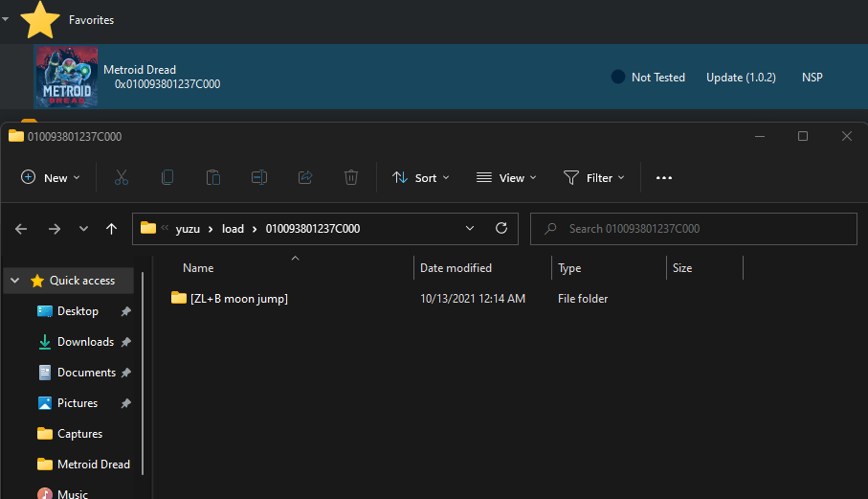
Task: Unpin Documents using its pin icon
Action: point(126,373)
